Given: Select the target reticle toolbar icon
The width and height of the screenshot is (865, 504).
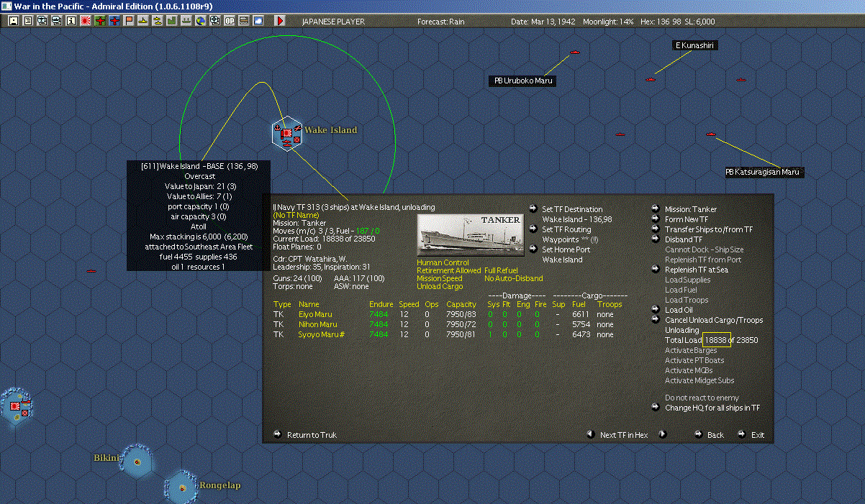Looking at the screenshot, I should click(215, 22).
